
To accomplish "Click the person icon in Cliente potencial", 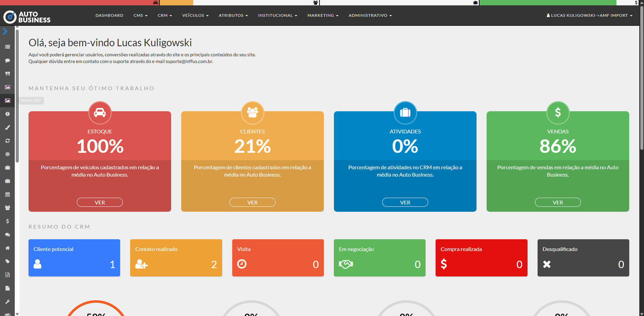I will pos(38,264).
